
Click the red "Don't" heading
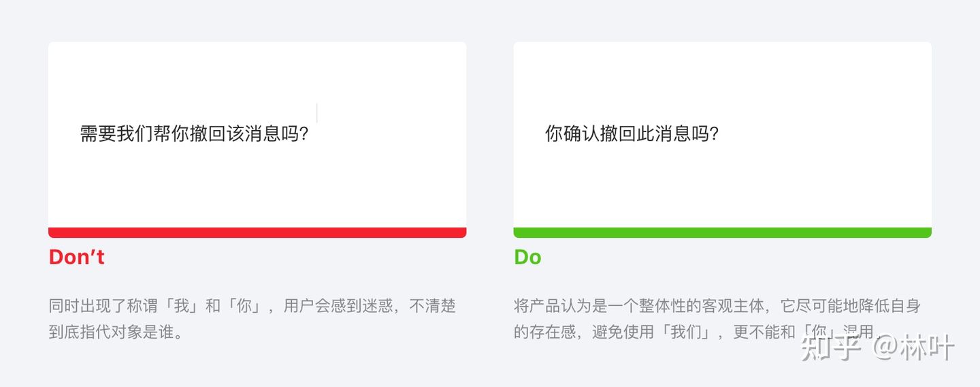(x=76, y=257)
